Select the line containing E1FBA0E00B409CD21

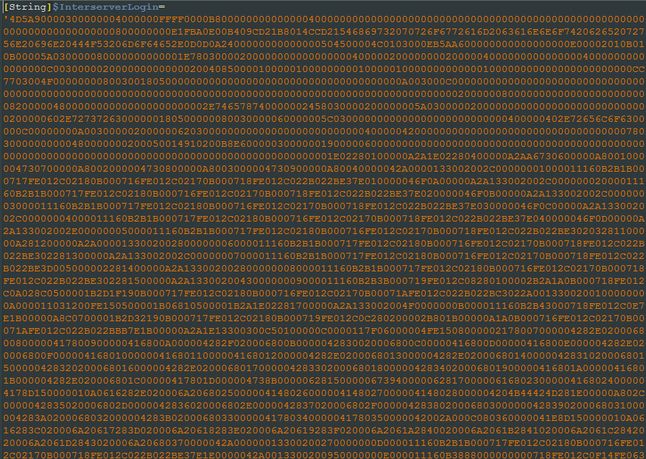pyautogui.click(x=325, y=32)
